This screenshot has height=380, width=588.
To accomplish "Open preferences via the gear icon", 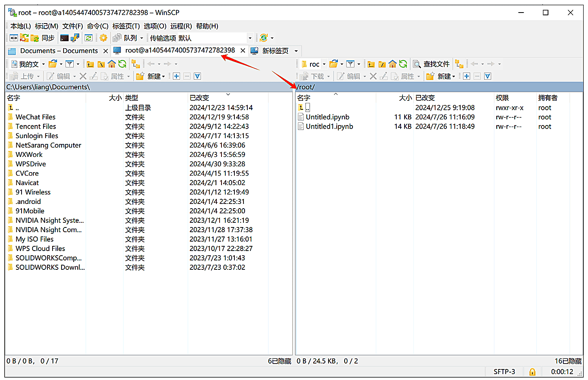I will click(103, 38).
